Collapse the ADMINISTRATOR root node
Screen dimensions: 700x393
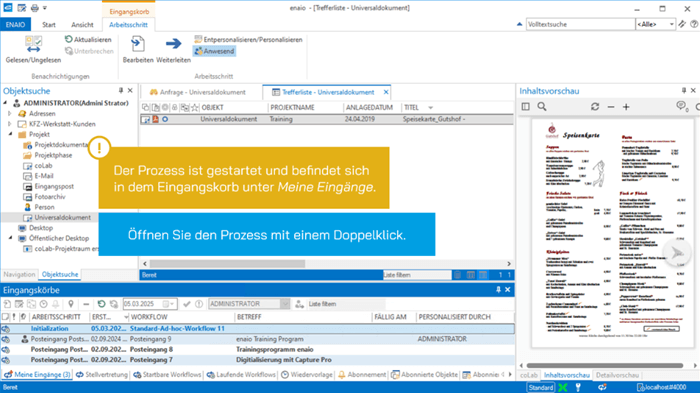click(x=5, y=103)
